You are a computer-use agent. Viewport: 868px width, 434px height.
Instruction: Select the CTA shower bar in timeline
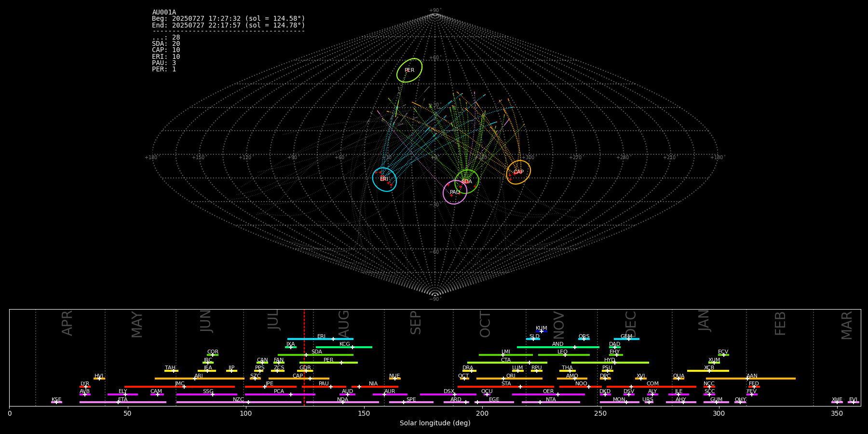click(507, 363)
